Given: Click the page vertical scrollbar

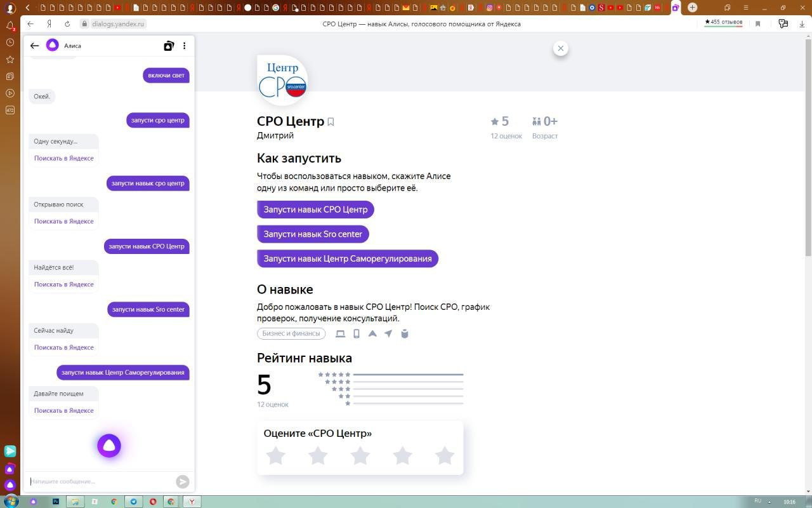Looking at the screenshot, I should (808, 146).
